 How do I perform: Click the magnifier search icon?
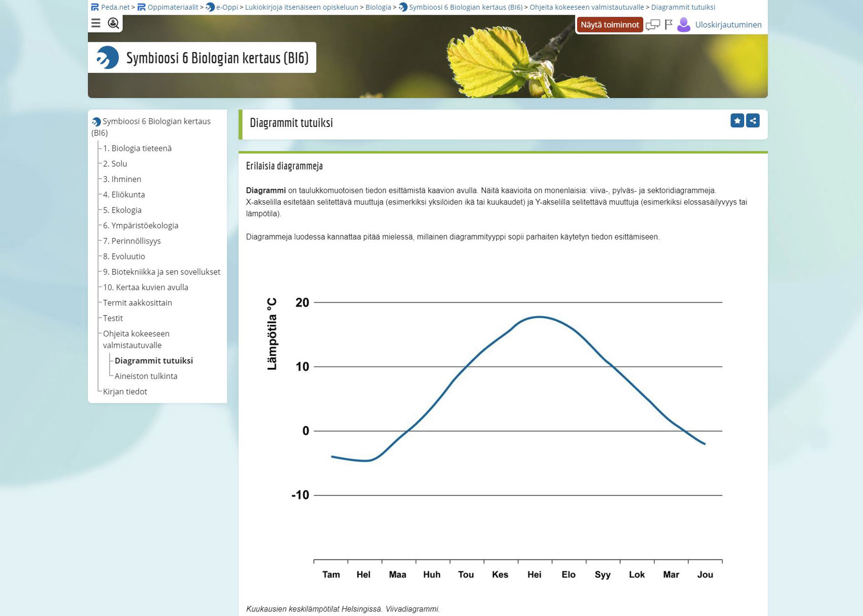coord(114,23)
